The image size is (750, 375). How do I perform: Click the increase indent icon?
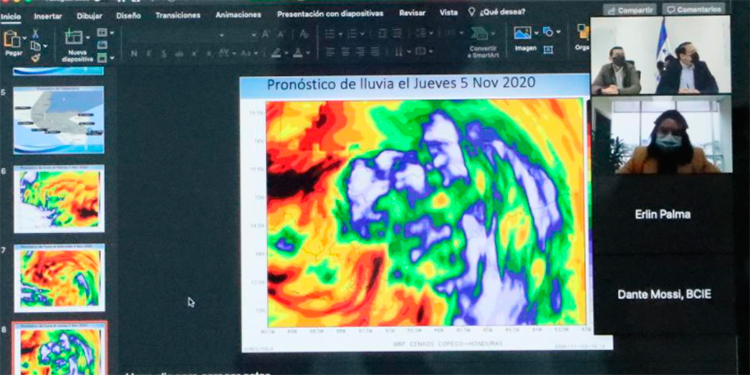point(397,33)
